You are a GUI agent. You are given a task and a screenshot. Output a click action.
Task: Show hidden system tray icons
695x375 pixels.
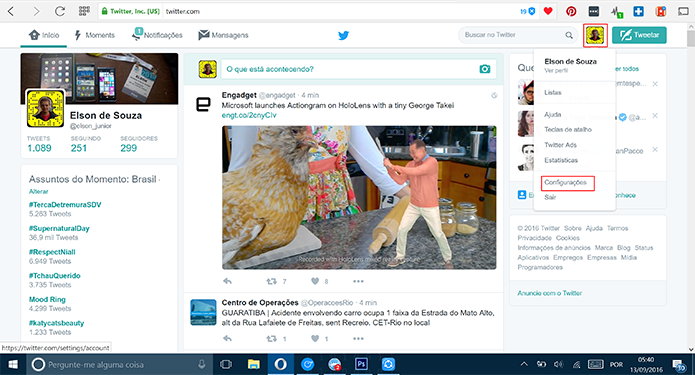click(524, 364)
